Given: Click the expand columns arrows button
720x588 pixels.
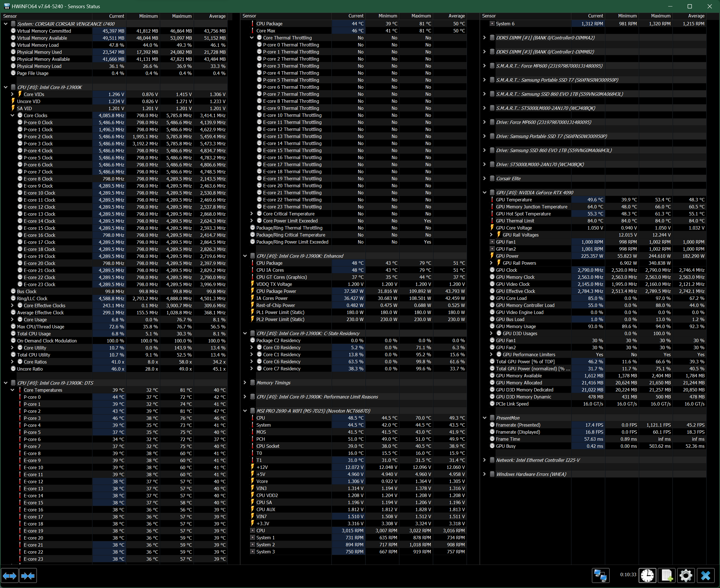Looking at the screenshot, I should tap(10, 575).
